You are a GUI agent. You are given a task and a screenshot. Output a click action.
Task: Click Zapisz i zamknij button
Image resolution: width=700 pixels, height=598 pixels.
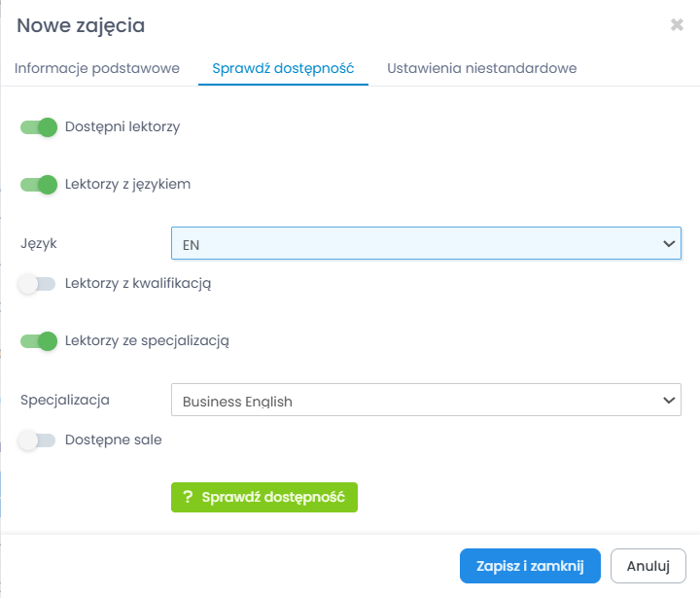point(530,566)
